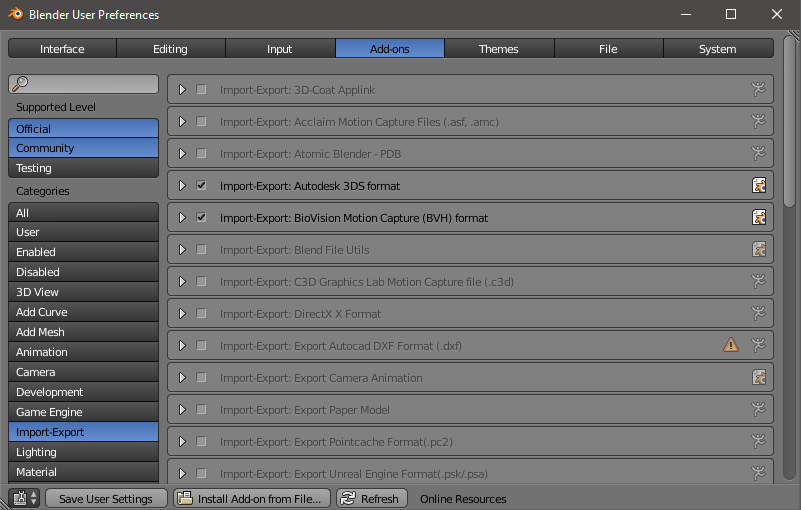This screenshot has width=801, height=510.
Task: Select the Animation category
Action: [83, 352]
